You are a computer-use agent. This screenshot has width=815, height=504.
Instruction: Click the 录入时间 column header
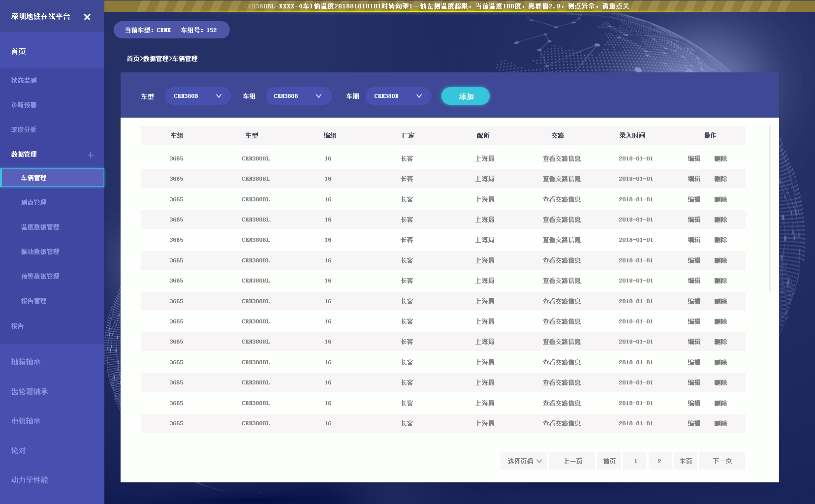[632, 135]
